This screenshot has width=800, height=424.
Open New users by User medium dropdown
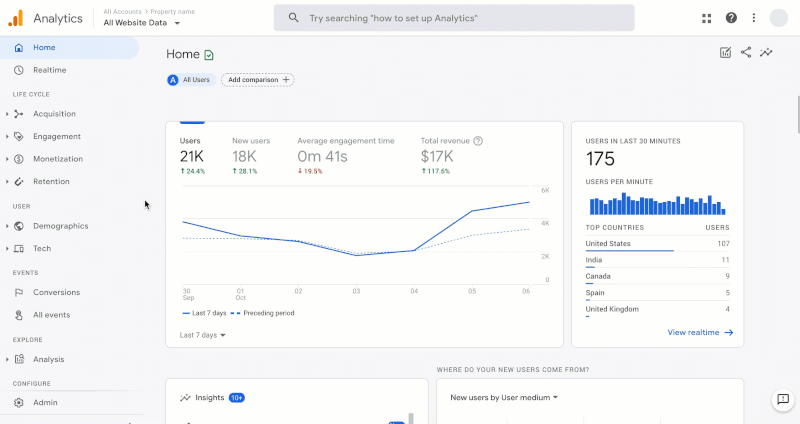click(504, 397)
